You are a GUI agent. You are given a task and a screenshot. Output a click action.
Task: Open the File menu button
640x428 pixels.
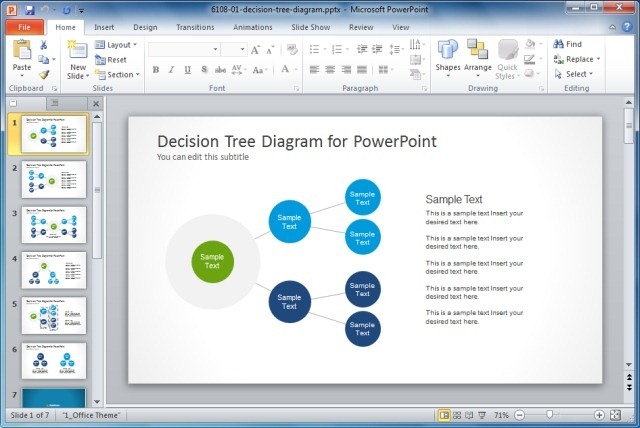click(24, 27)
